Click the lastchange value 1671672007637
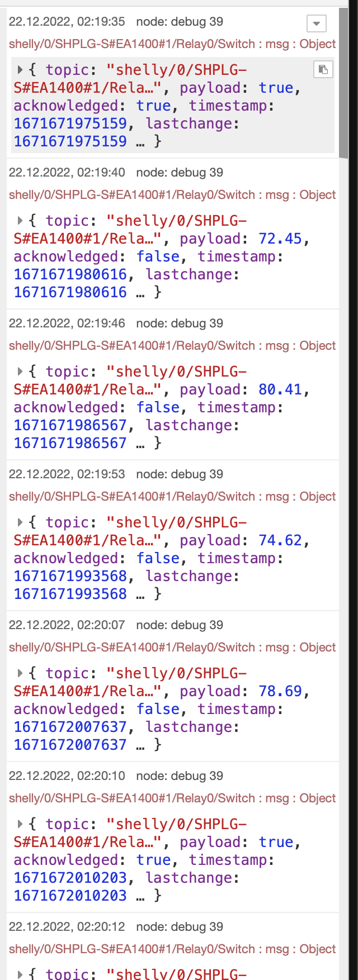The width and height of the screenshot is (358, 980). pos(70,745)
